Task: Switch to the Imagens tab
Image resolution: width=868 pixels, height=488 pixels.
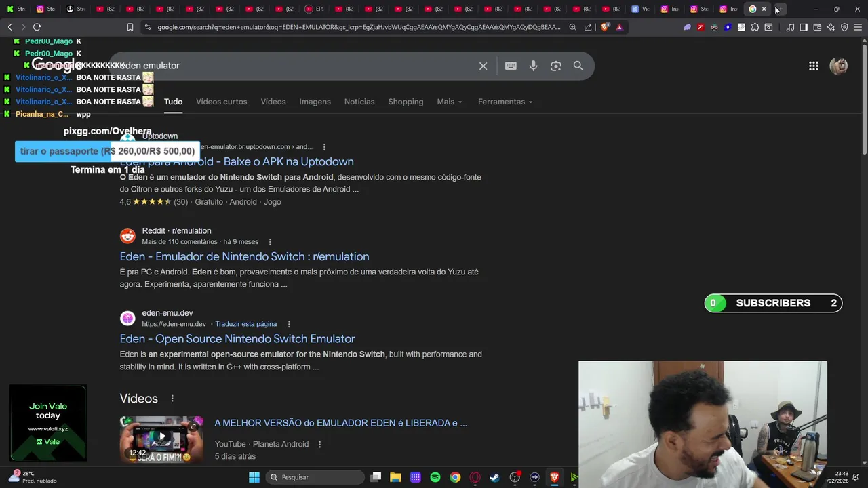Action: point(315,102)
